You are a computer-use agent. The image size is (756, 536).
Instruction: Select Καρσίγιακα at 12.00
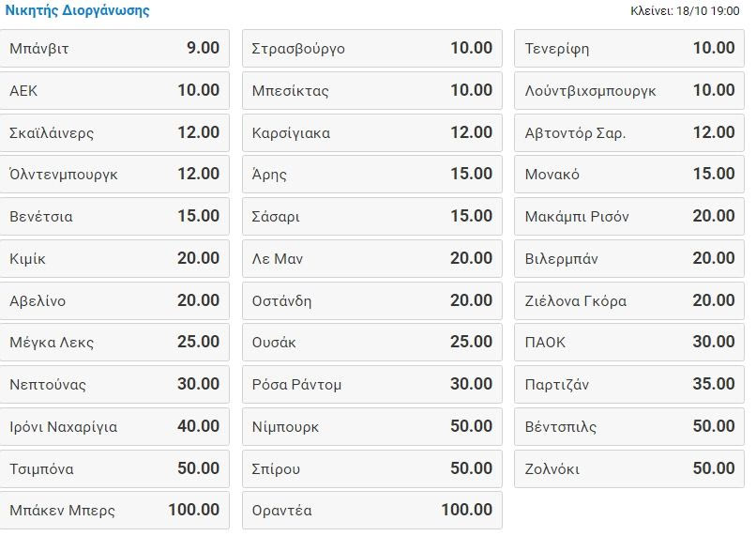(x=372, y=133)
